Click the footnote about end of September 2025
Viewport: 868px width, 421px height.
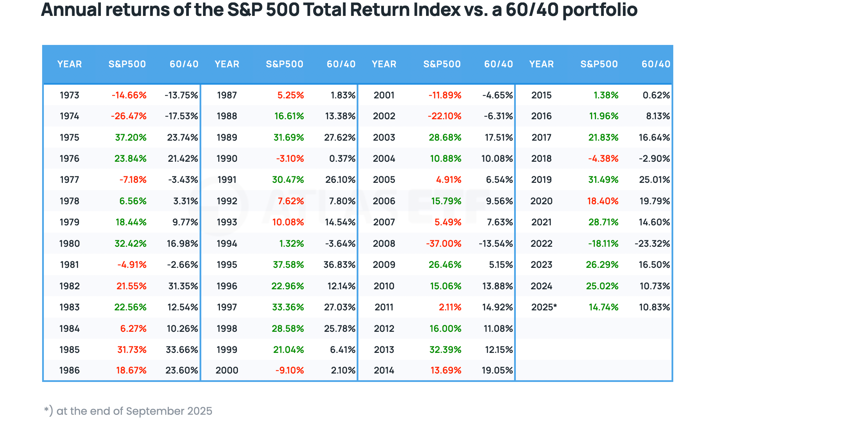click(x=128, y=411)
